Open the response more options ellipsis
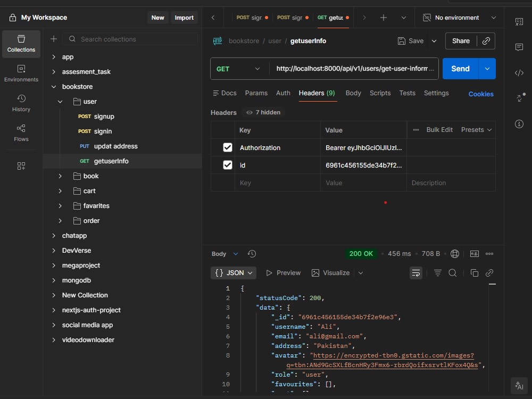The height and width of the screenshot is (399, 532). (x=489, y=254)
